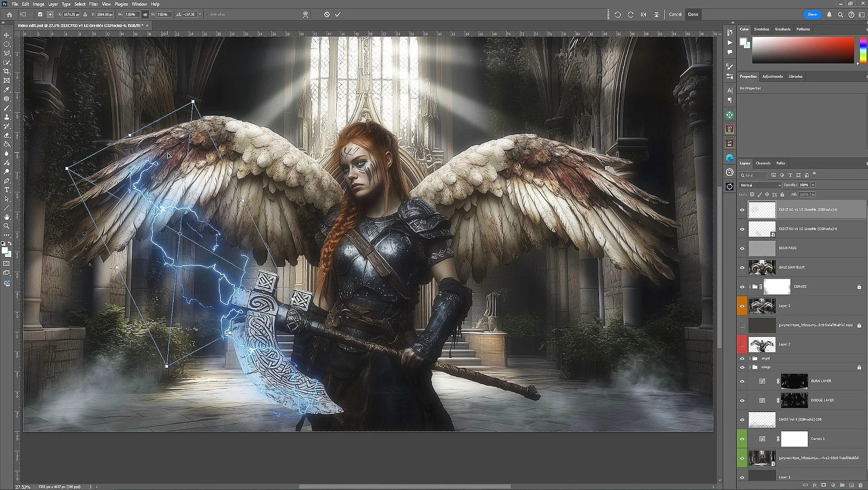This screenshot has height=490, width=868.
Task: Toggle the reference point checkbox
Action: pos(40,14)
